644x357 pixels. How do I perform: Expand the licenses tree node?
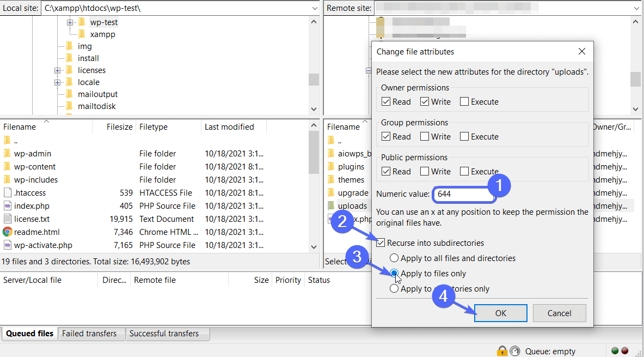point(58,70)
